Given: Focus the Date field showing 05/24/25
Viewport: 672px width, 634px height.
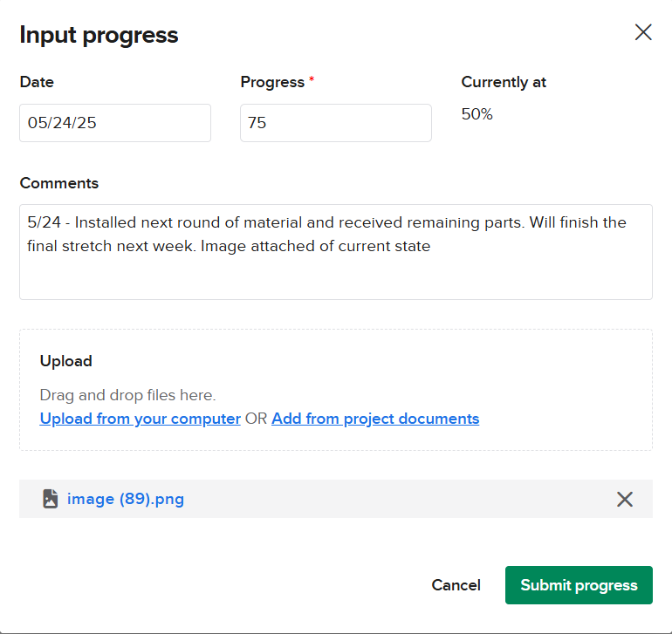Looking at the screenshot, I should pyautogui.click(x=114, y=123).
